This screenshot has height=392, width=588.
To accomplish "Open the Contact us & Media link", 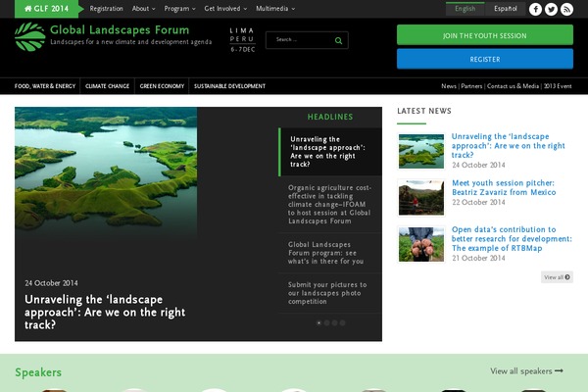I will [x=513, y=86].
